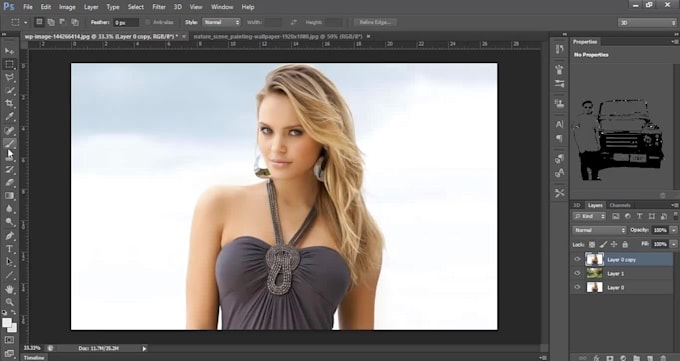Toggle the layer filter on/off switch

(x=676, y=216)
